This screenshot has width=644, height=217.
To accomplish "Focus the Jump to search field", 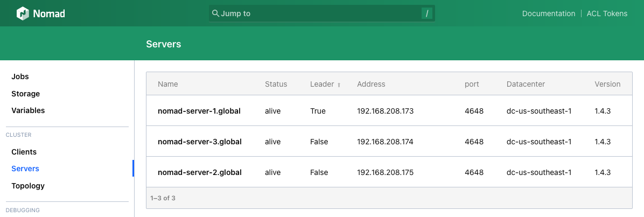I will [318, 13].
